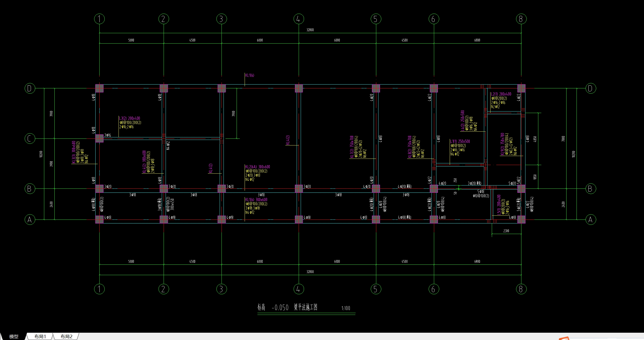Screen dimensions: 644x340
Task: Select the column at axes A and 8
Action: [521, 219]
